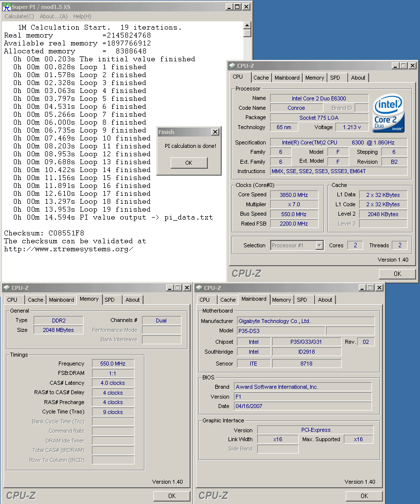Open About tab in the Motherboard info window
This screenshot has height=504, width=420.
(x=325, y=300)
